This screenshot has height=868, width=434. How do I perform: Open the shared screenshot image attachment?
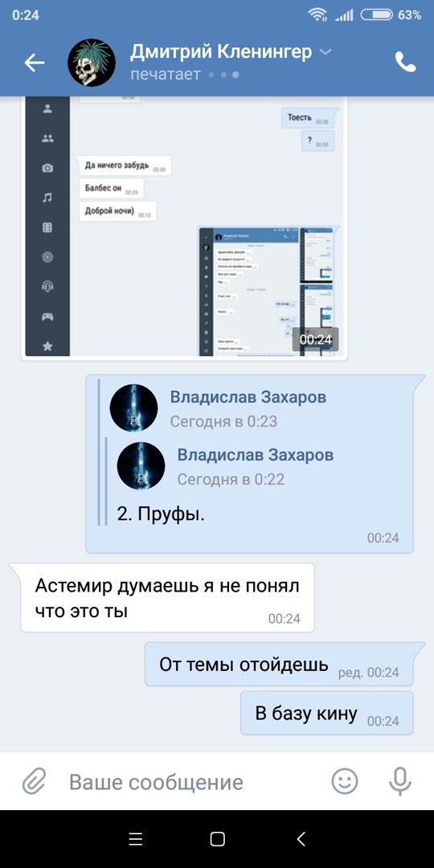[x=184, y=227]
